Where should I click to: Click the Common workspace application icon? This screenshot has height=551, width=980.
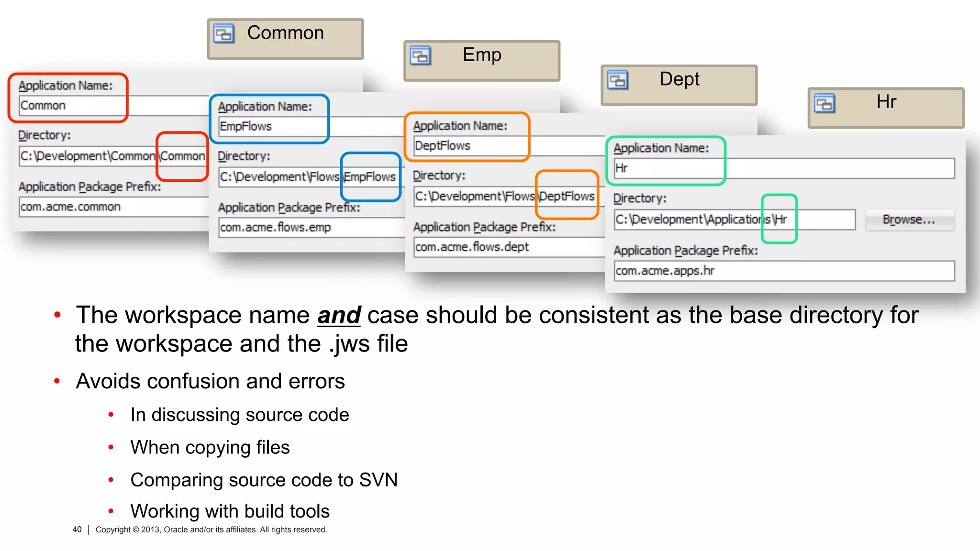click(x=224, y=34)
